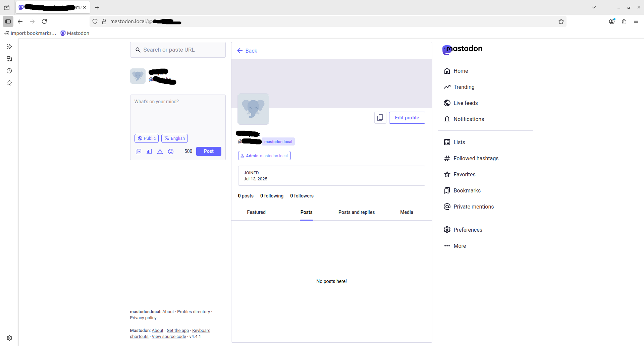Click the Edit profile button
644x346 pixels.
click(x=407, y=118)
